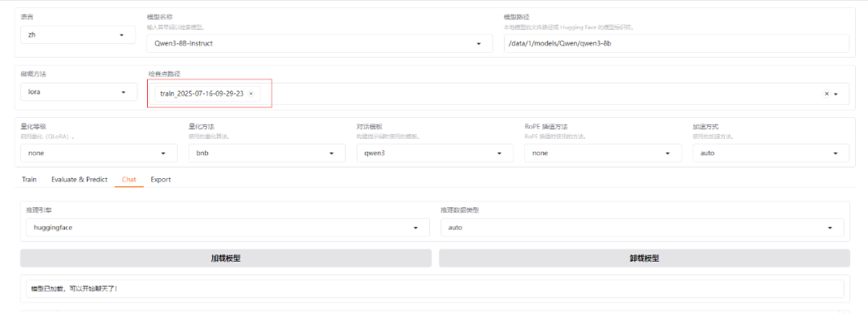Switch to the Train tab
868x313 pixels.
[x=30, y=180]
